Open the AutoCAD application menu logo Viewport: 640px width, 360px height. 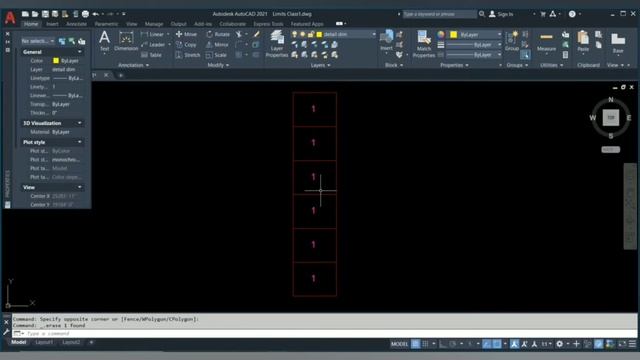tap(10, 18)
